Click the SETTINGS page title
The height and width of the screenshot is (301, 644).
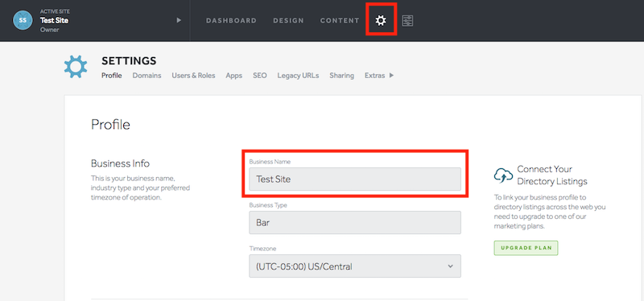(x=129, y=61)
